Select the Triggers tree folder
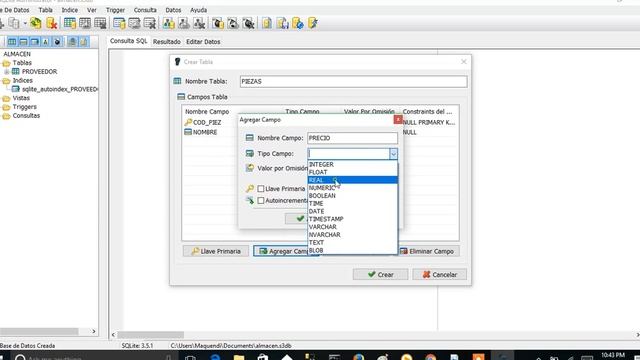 tap(24, 107)
